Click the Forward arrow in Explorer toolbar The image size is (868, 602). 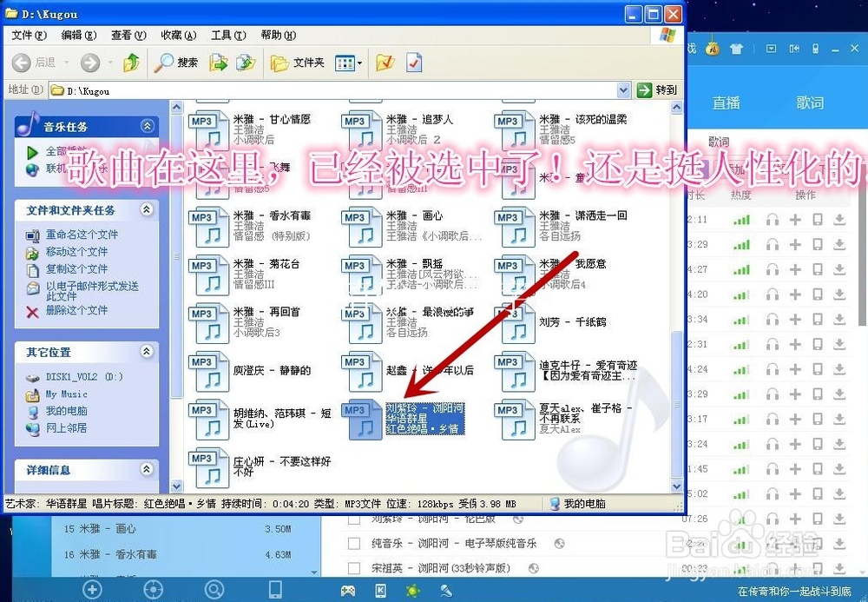click(x=89, y=63)
